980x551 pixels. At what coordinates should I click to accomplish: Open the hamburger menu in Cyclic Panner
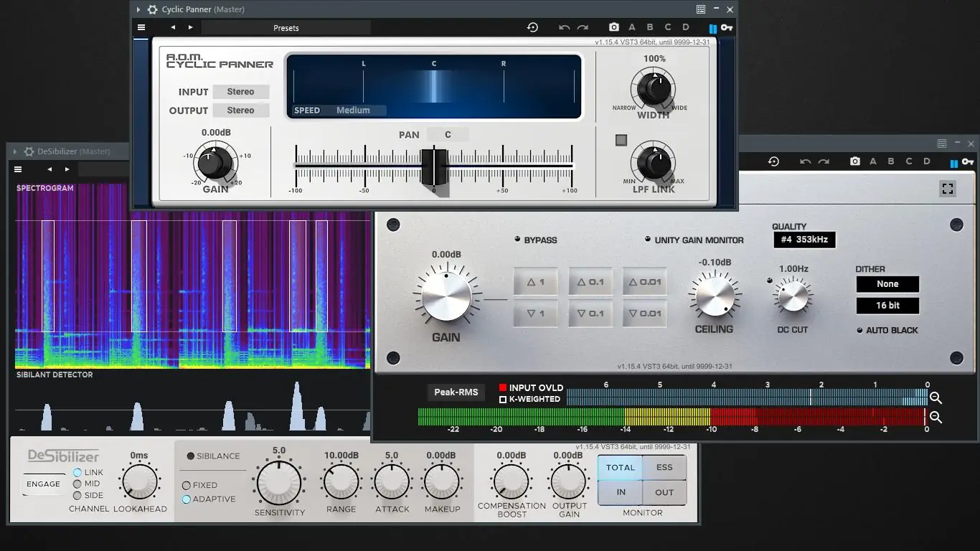(141, 27)
